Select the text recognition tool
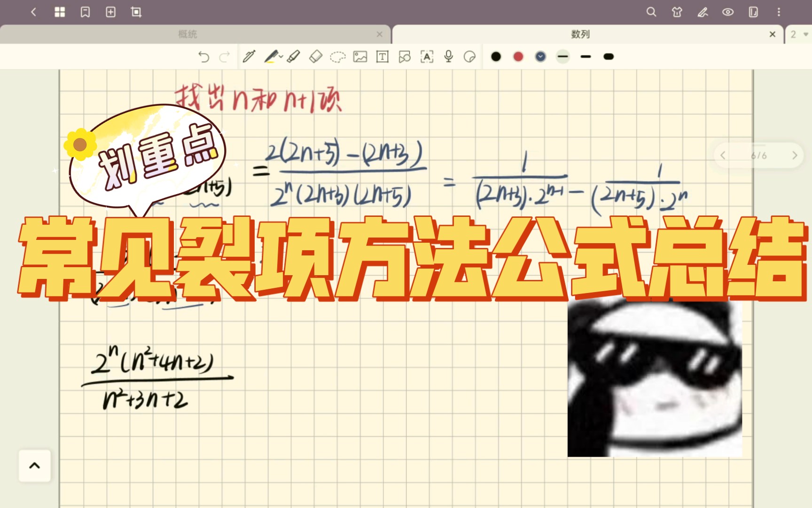Image resolution: width=812 pixels, height=508 pixels. point(427,57)
